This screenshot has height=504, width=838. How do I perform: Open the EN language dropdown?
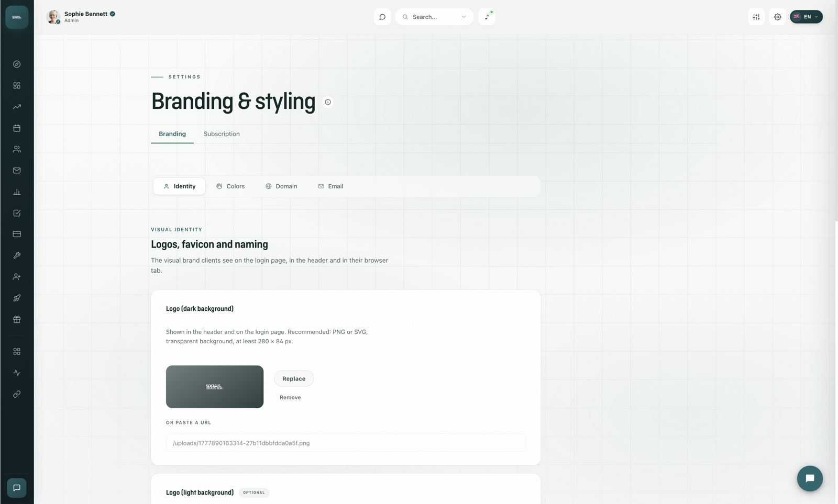point(806,17)
